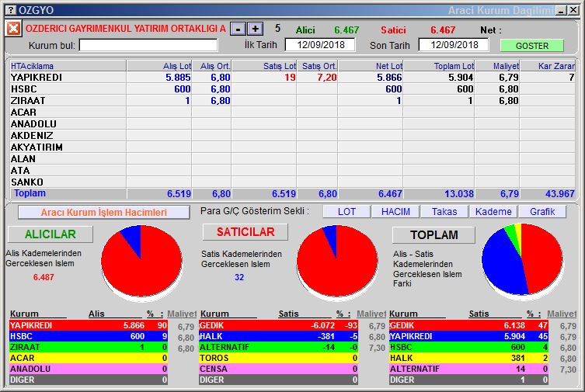The height and width of the screenshot is (392, 585).
Task: Switch to HACIM display mode
Action: pos(395,212)
